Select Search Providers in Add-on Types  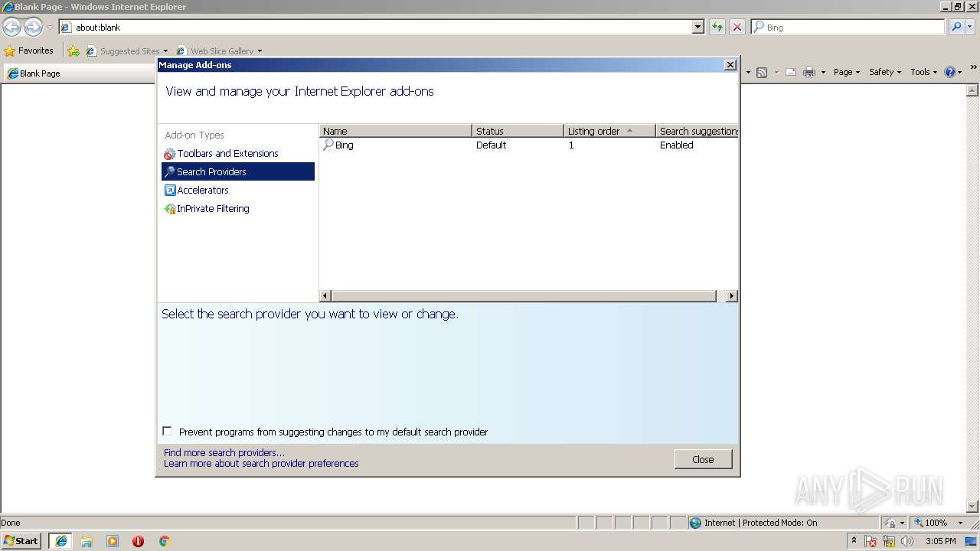(x=238, y=172)
